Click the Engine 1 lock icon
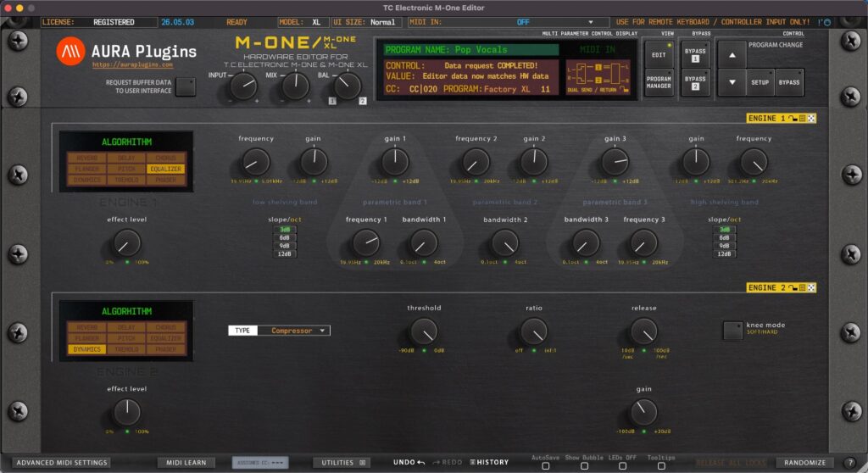868x473 pixels. pos(793,119)
